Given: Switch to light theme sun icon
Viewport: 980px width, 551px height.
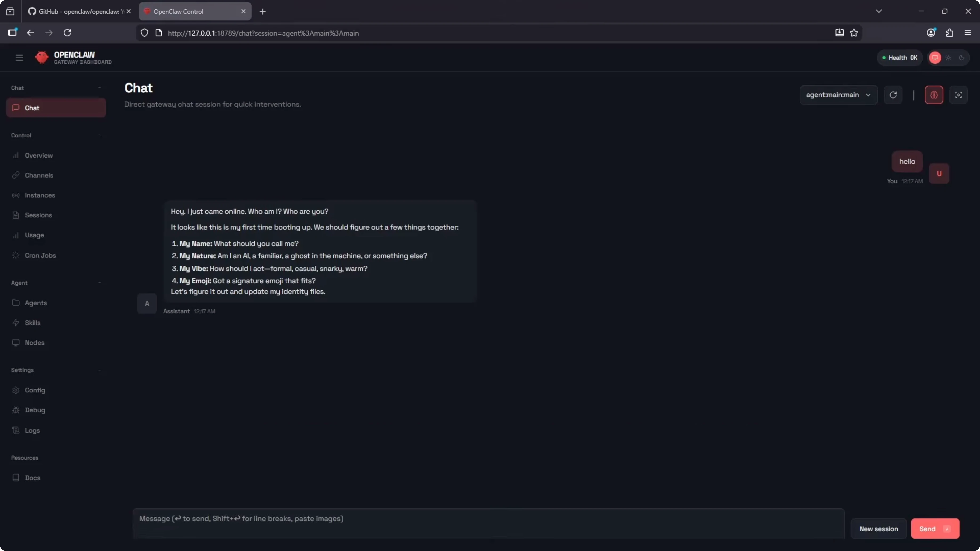Looking at the screenshot, I should click(x=948, y=58).
